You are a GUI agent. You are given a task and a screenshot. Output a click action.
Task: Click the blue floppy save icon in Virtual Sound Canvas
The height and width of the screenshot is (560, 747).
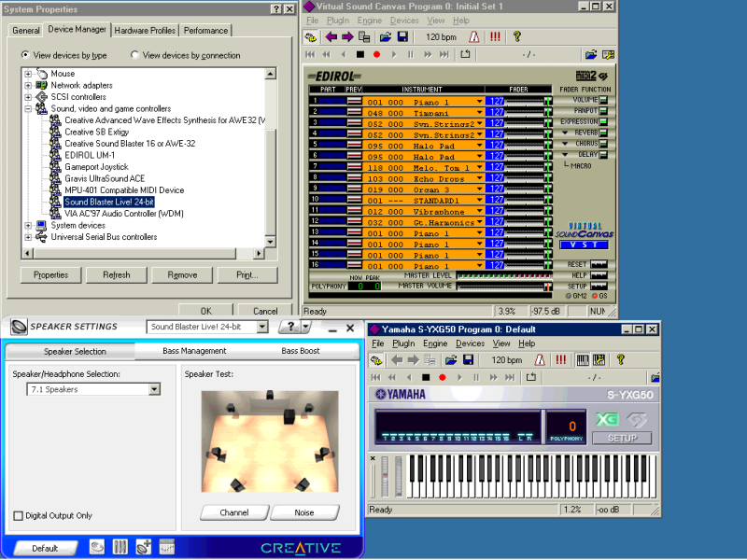(402, 36)
